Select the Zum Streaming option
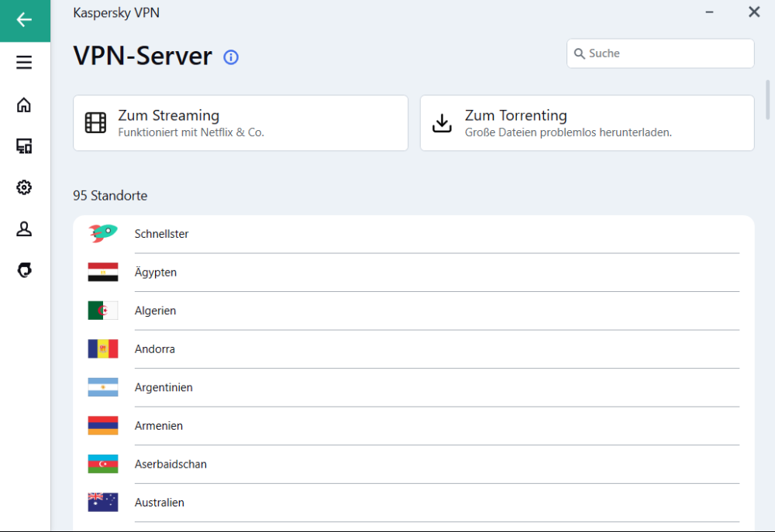Viewport: 775px width, 532px height. [240, 123]
